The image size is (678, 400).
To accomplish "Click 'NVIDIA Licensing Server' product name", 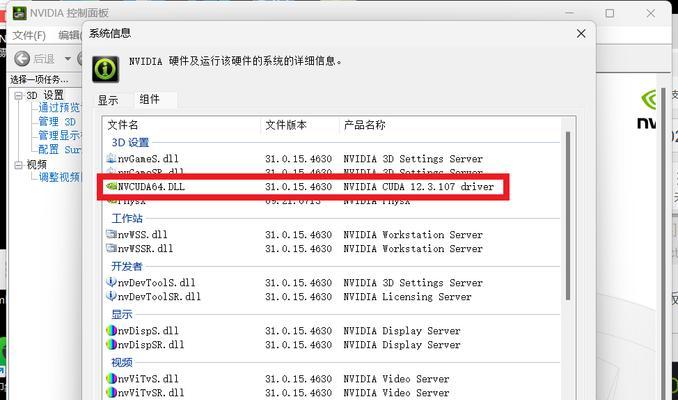I will [x=407, y=297].
